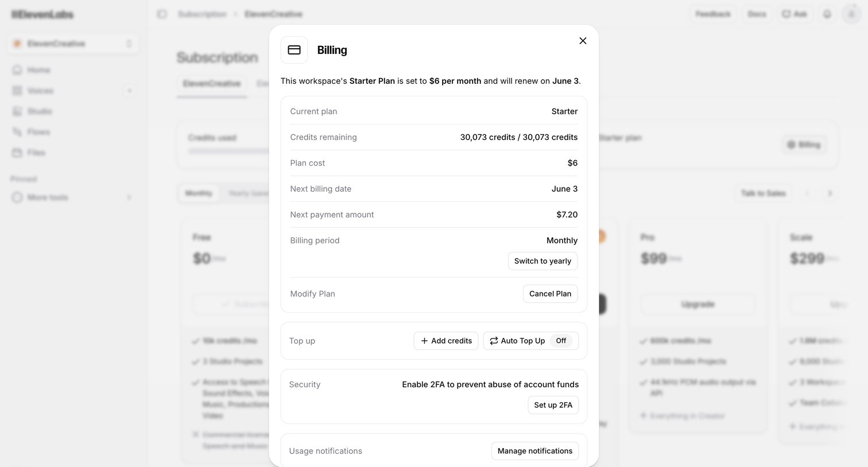Viewport: 868px width, 467px height.
Task: Click the ElevenLabs logo
Action: coord(43,14)
